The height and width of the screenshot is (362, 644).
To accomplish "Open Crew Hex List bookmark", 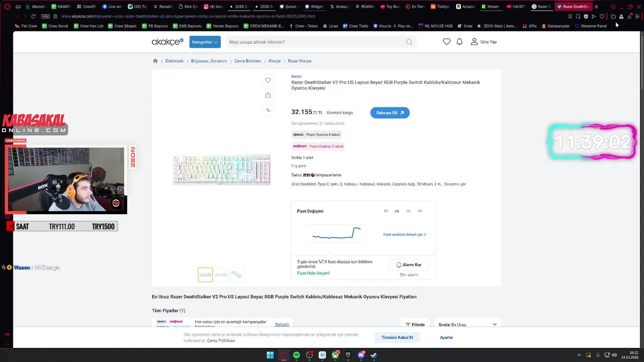I will (x=89, y=26).
